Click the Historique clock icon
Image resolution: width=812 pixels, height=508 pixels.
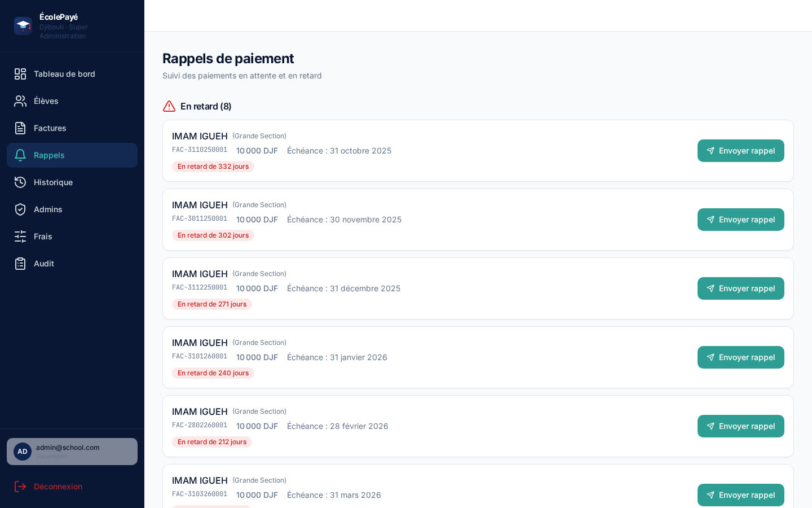tap(20, 182)
